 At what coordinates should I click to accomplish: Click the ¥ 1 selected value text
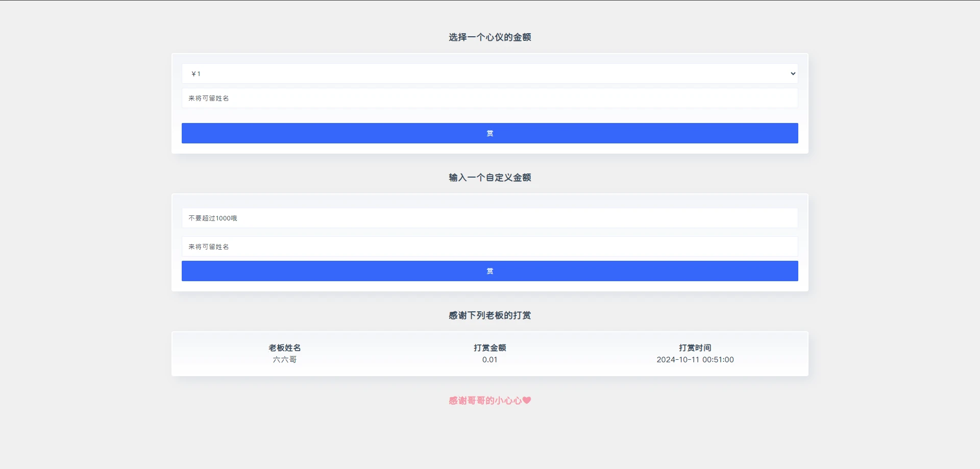point(196,74)
